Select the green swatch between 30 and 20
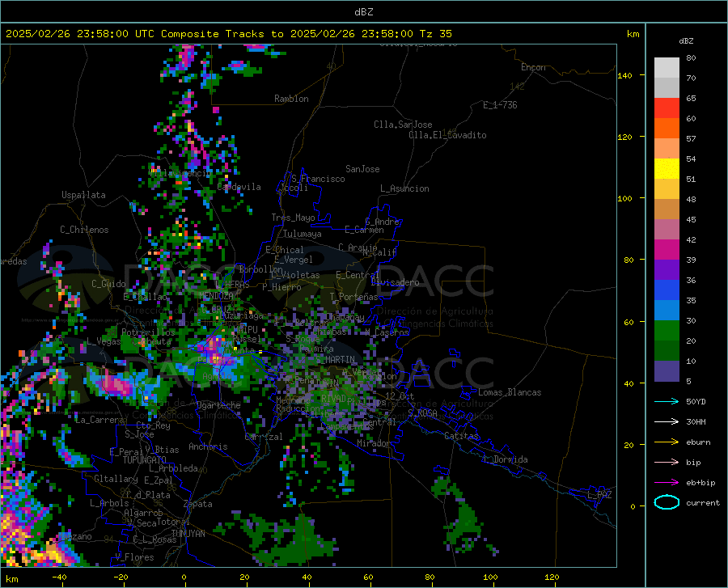The height and width of the screenshot is (588, 728). (x=667, y=331)
